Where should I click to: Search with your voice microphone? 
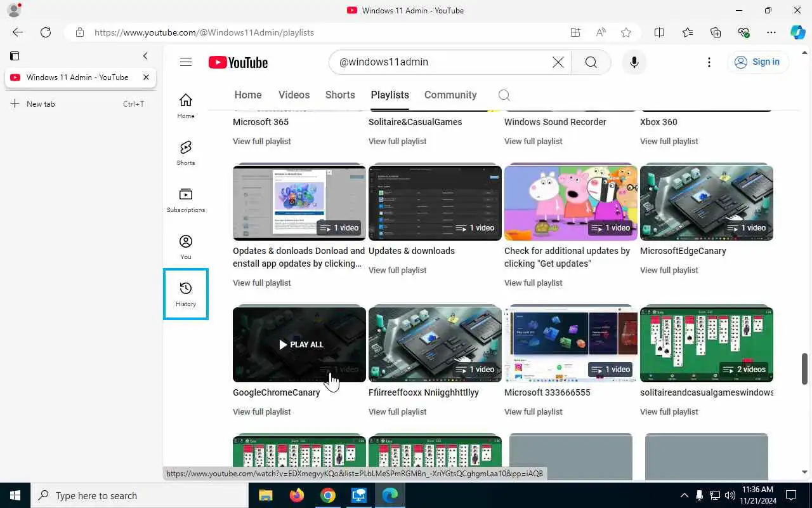pyautogui.click(x=634, y=62)
